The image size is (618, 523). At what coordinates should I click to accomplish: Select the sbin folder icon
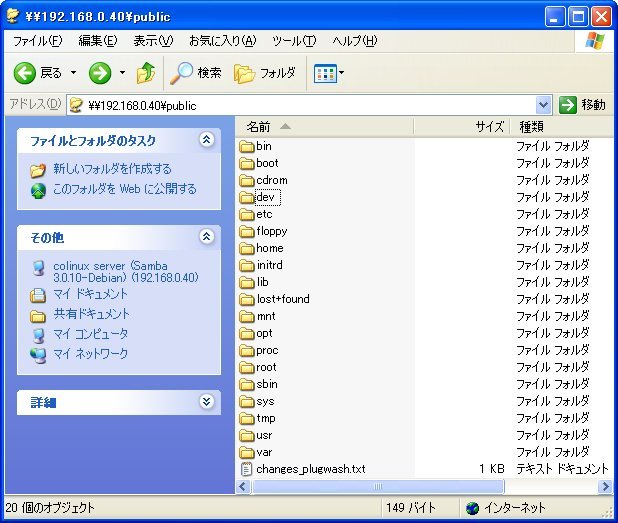coord(247,385)
